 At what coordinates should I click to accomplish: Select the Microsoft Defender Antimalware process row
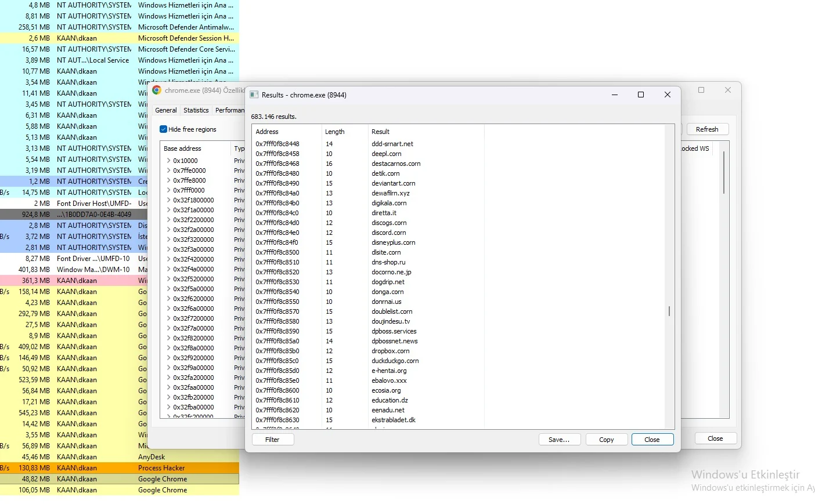(120, 27)
